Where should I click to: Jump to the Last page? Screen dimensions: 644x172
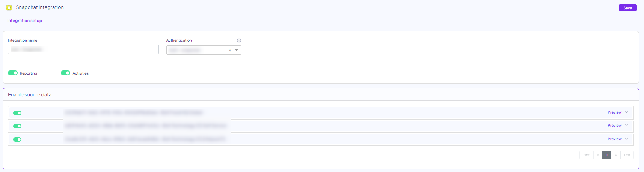pyautogui.click(x=627, y=155)
